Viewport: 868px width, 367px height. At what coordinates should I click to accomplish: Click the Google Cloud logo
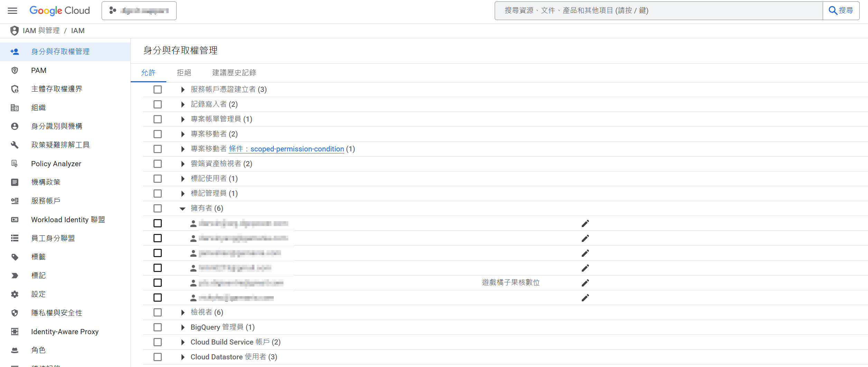[x=59, y=11]
